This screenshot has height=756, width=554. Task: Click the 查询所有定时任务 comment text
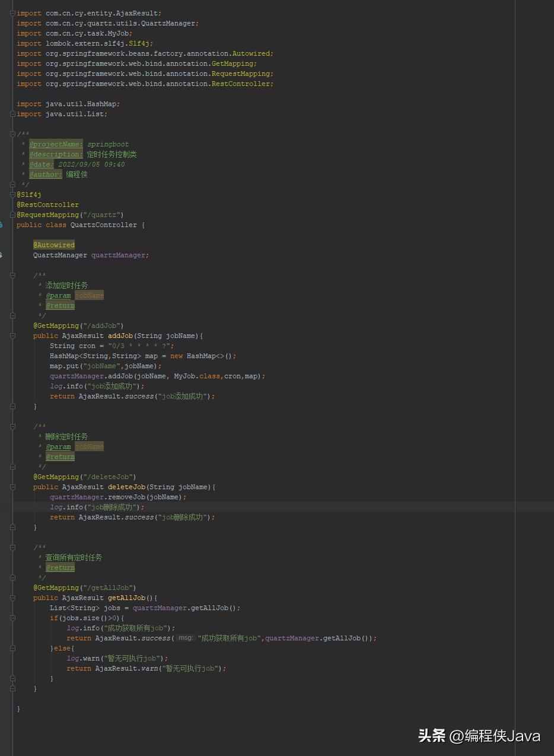[74, 557]
